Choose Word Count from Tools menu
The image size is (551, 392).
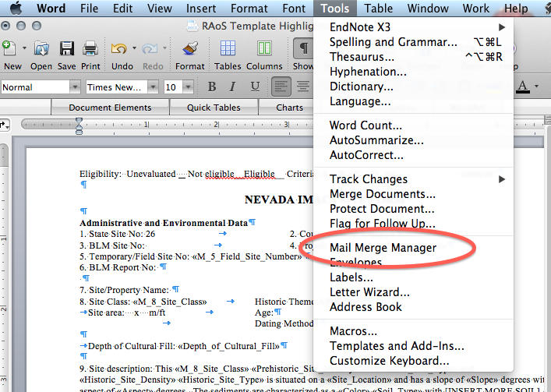point(413,125)
